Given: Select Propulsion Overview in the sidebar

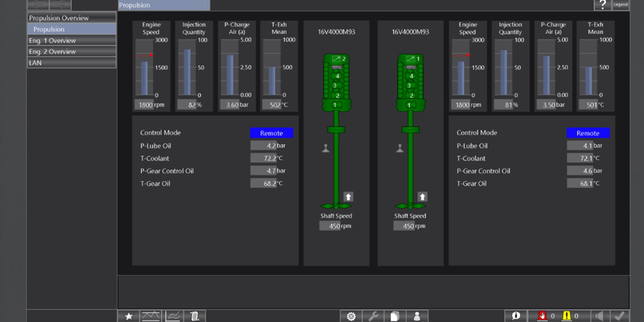Looking at the screenshot, I should point(71,18).
